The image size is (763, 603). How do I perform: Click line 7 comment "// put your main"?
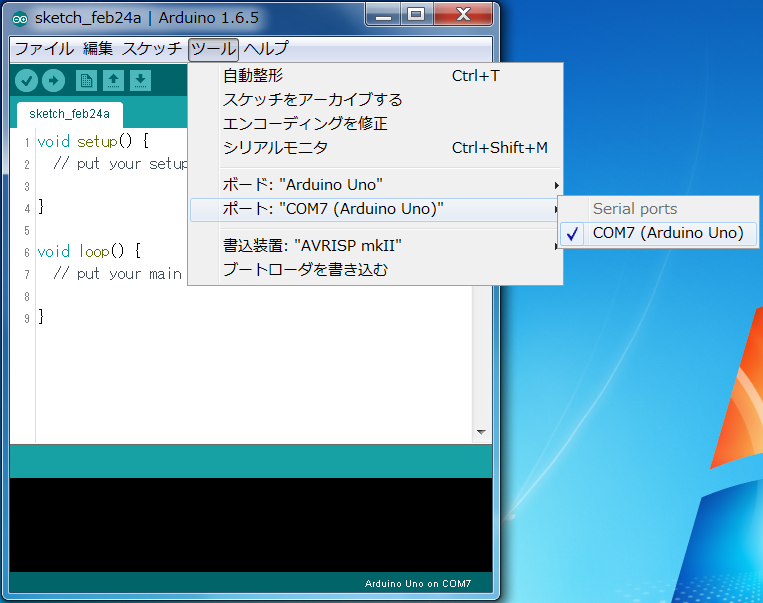click(117, 274)
